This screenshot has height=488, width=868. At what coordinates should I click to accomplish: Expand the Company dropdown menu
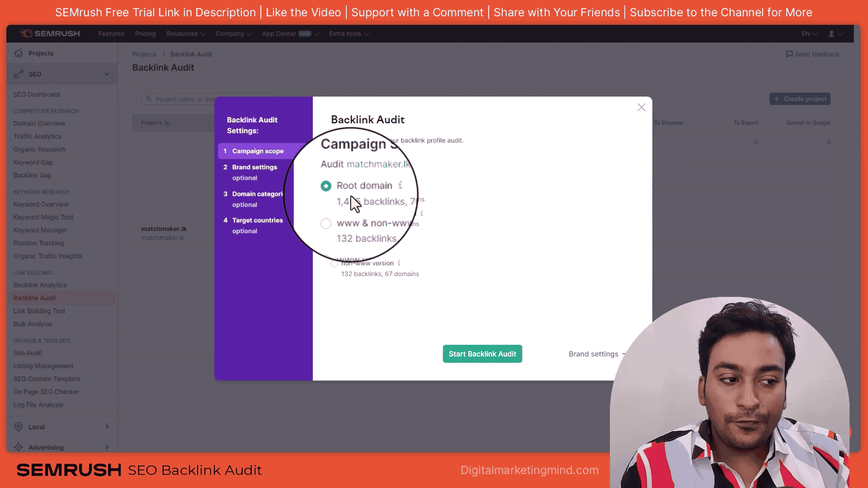(x=232, y=33)
